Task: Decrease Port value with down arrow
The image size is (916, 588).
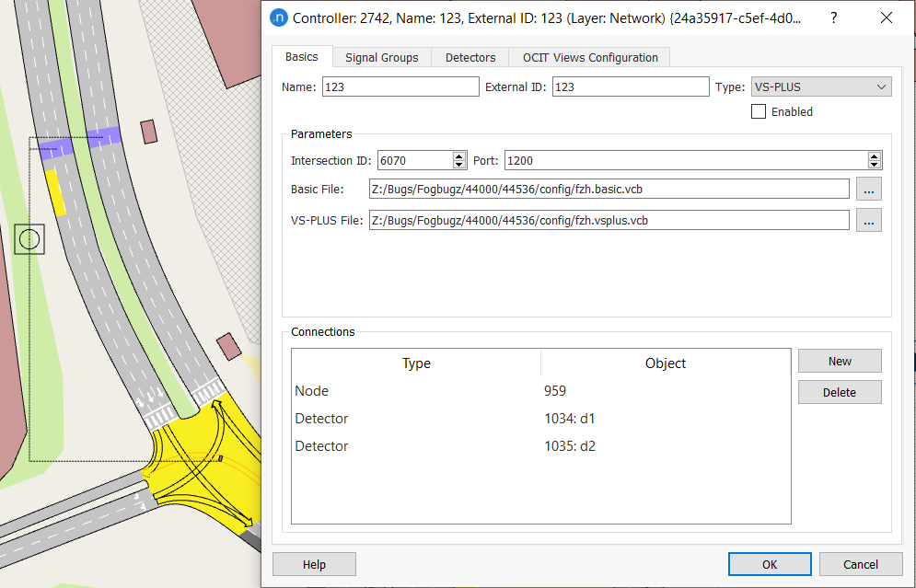Action: [x=875, y=165]
